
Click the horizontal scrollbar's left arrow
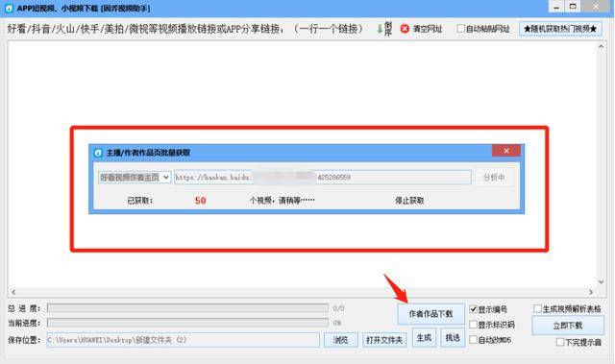(13, 292)
